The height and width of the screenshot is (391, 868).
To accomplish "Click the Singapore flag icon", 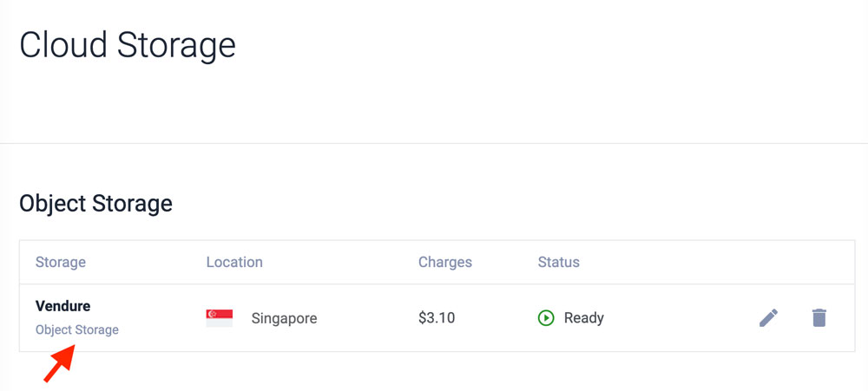I will [x=219, y=318].
